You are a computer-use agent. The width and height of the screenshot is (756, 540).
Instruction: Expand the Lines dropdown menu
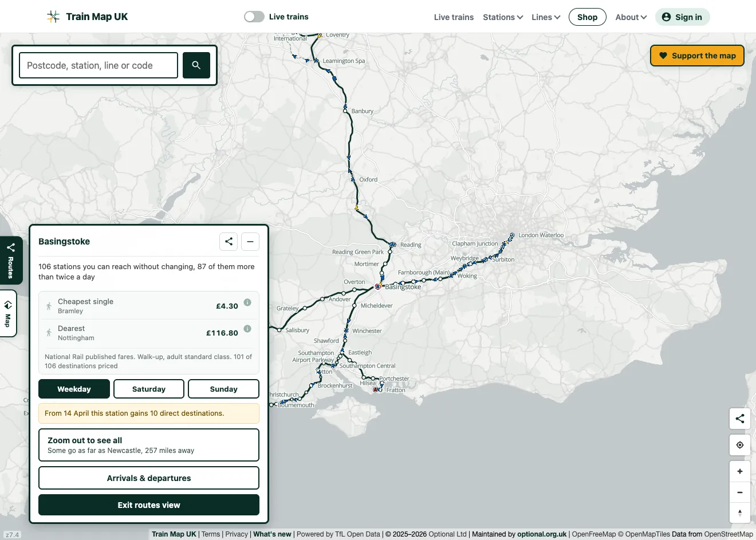(x=546, y=17)
